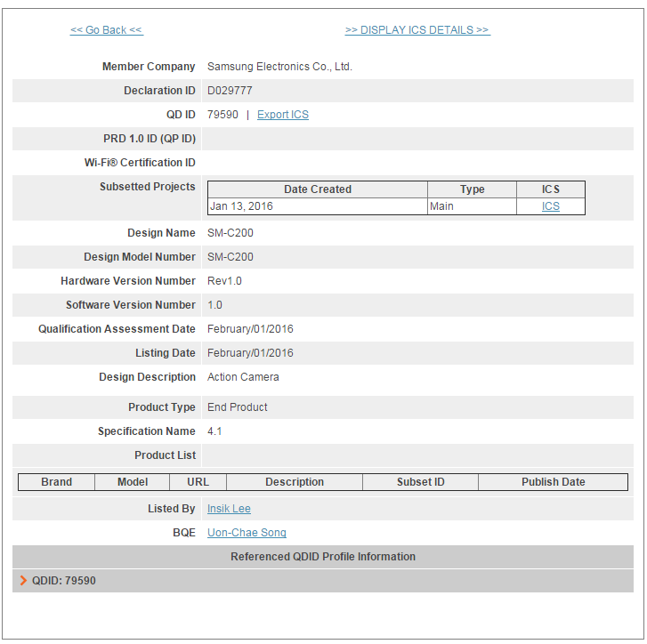Image resolution: width=647 pixels, height=644 pixels.
Task: Open the DISPLAY ICS DETAILS link
Action: [417, 30]
